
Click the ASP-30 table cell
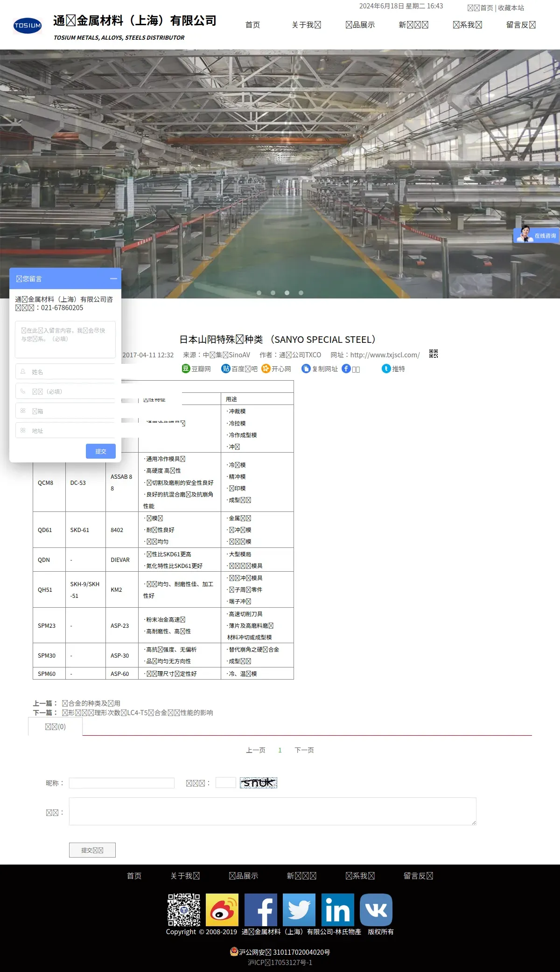click(122, 655)
